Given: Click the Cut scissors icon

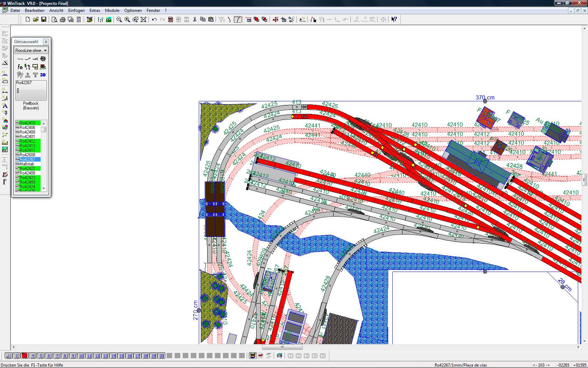Looking at the screenshot, I should (195, 20).
